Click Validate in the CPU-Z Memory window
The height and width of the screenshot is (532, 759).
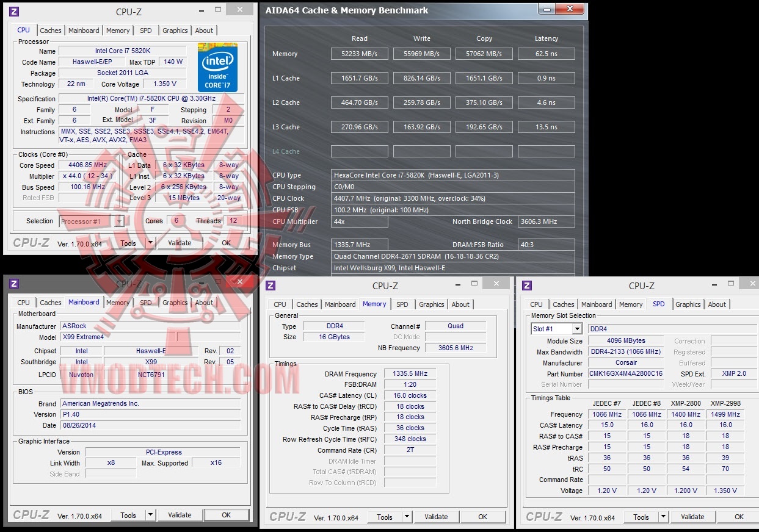point(436,517)
